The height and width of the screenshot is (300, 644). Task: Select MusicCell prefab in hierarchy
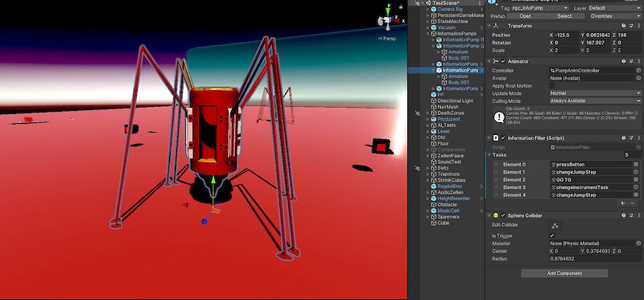[448, 211]
